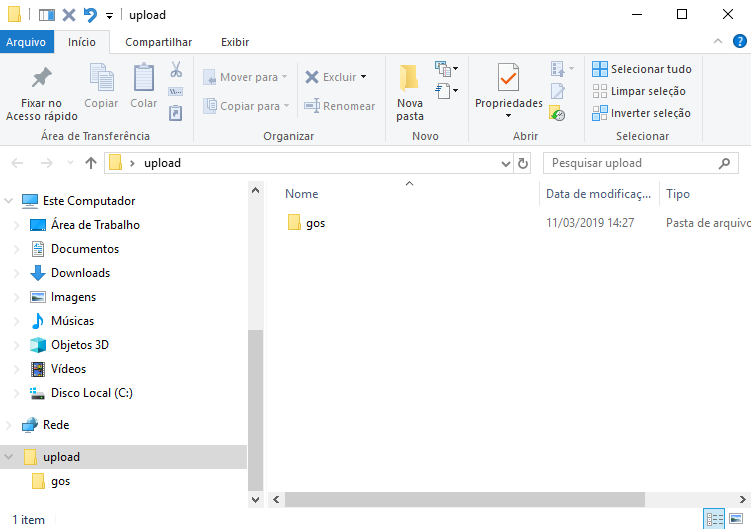The image size is (751, 529).
Task: Open the address bar history dropdown
Action: tap(505, 164)
